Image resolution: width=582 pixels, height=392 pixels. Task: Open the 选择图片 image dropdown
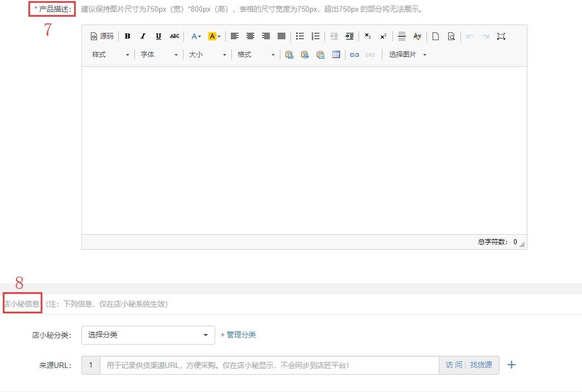[x=408, y=55]
